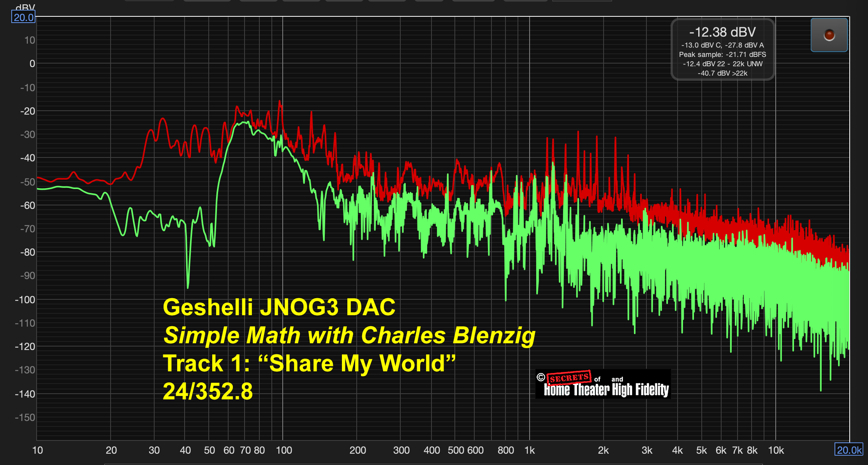Click the 200 frequency axis label
Screen dimensions: 868x465
click(x=357, y=450)
